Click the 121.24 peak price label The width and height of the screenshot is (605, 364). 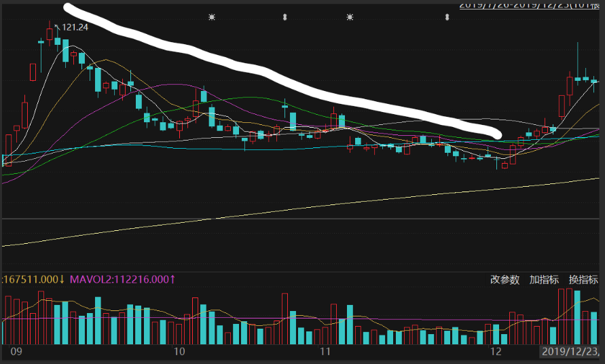[x=75, y=27]
